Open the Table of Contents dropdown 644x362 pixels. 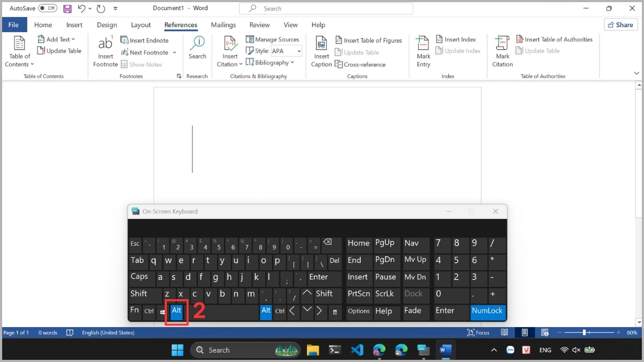[x=19, y=51]
